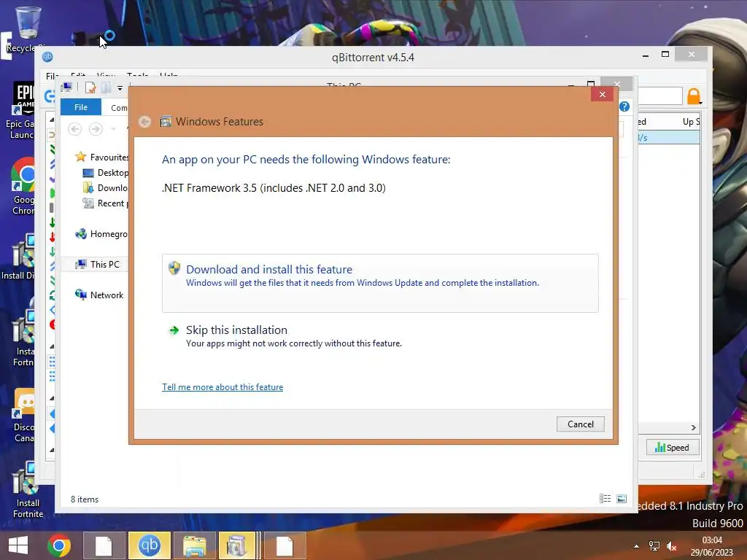Click the shield icon beside Download and install
The width and height of the screenshot is (747, 560).
click(174, 268)
